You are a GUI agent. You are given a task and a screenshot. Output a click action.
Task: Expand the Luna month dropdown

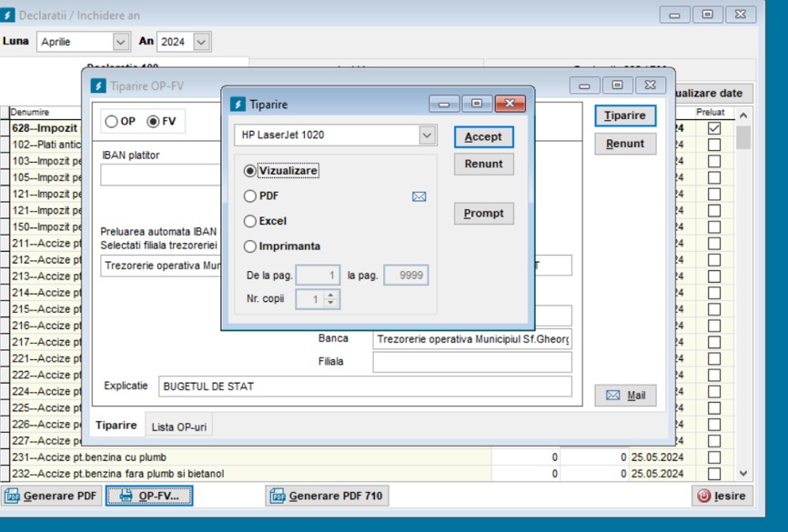click(x=120, y=42)
